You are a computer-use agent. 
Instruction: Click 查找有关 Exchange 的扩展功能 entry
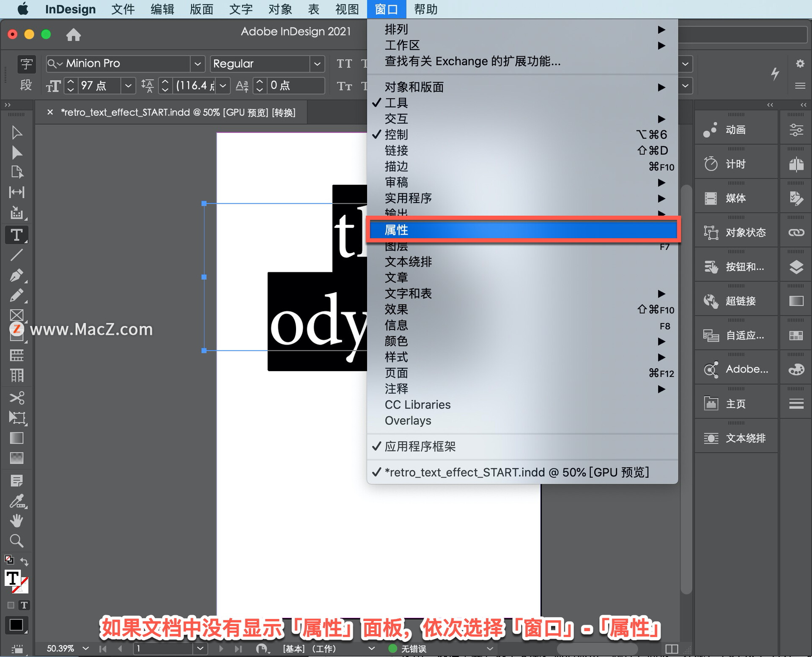[x=523, y=61]
